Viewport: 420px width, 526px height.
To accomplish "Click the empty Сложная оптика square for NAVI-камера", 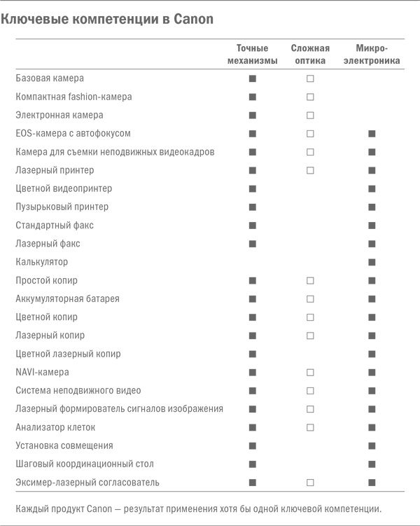I will click(x=310, y=373).
